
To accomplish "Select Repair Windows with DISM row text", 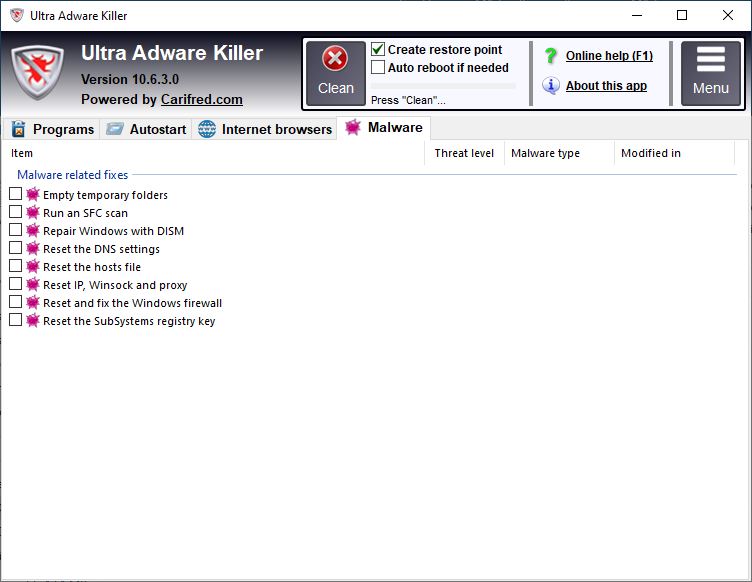I will click(114, 231).
